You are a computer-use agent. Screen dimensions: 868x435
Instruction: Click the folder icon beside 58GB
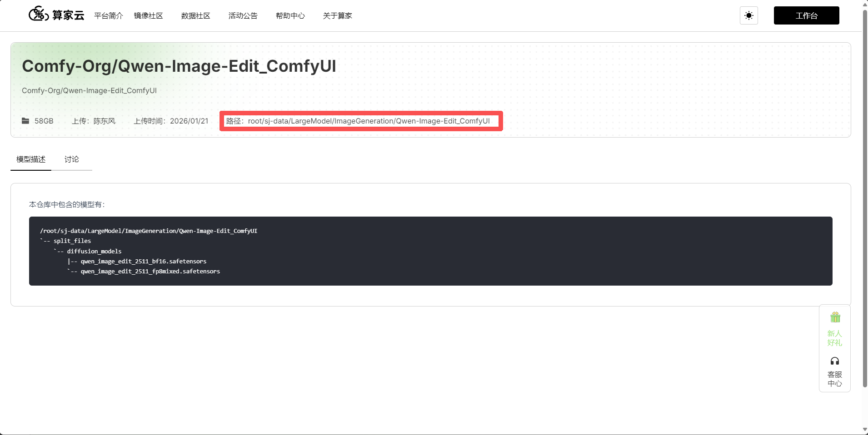point(25,121)
